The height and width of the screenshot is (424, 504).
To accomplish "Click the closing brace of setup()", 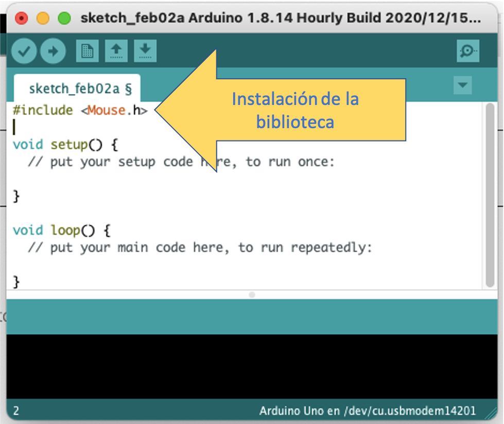I will coord(16,196).
